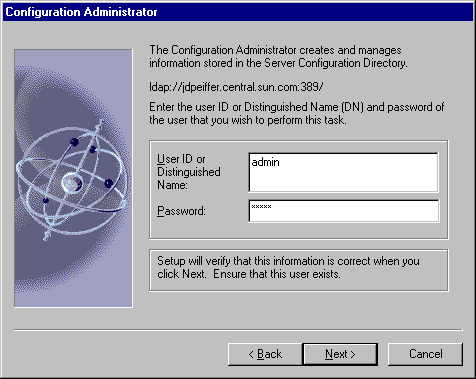Focus the User ID or Distinguished Name field
This screenshot has width=476, height=379.
pyautogui.click(x=343, y=172)
